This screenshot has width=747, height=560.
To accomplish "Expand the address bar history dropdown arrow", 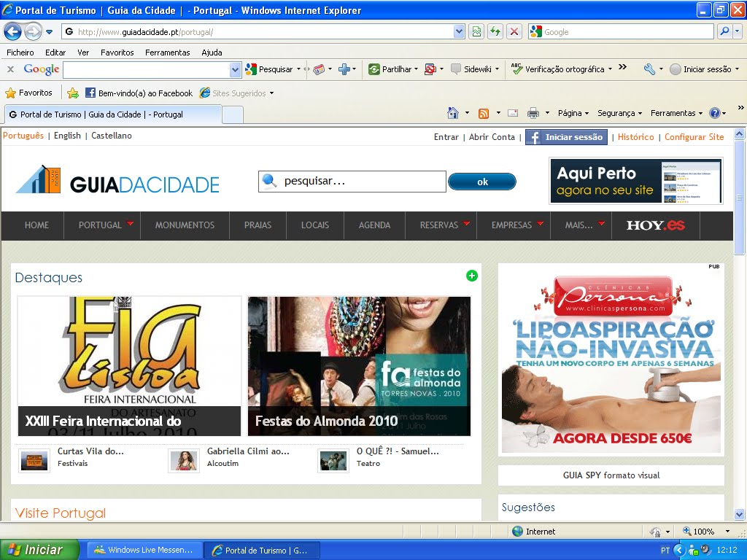I will click(x=459, y=32).
